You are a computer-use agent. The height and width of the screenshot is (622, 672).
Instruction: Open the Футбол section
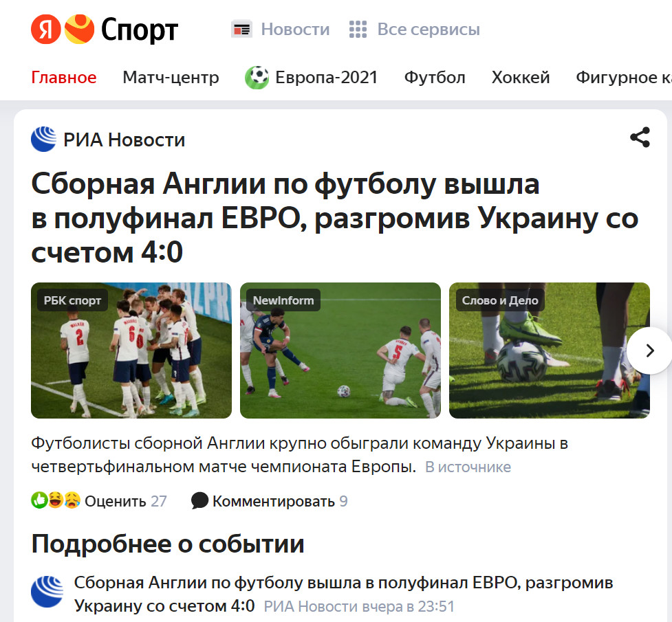click(435, 78)
